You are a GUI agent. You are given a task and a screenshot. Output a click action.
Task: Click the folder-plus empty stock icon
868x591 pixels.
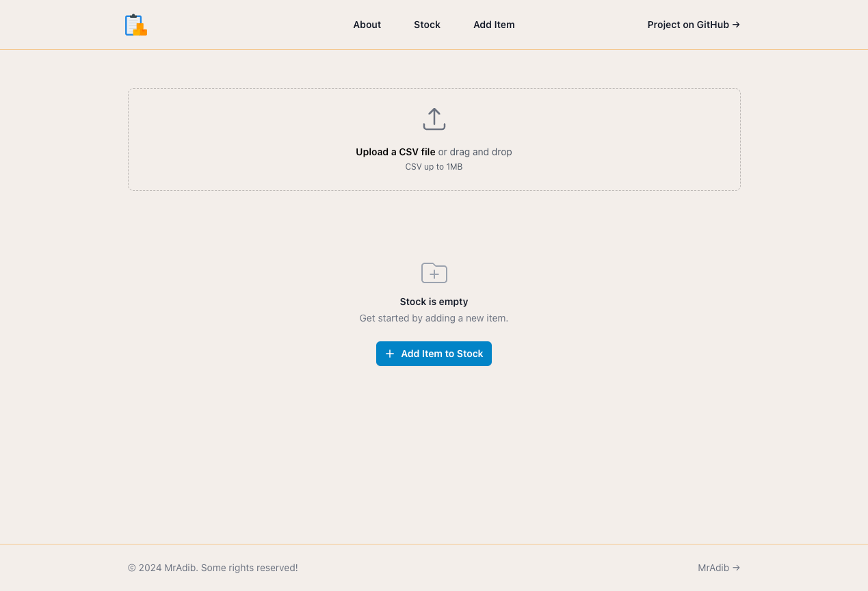click(434, 272)
